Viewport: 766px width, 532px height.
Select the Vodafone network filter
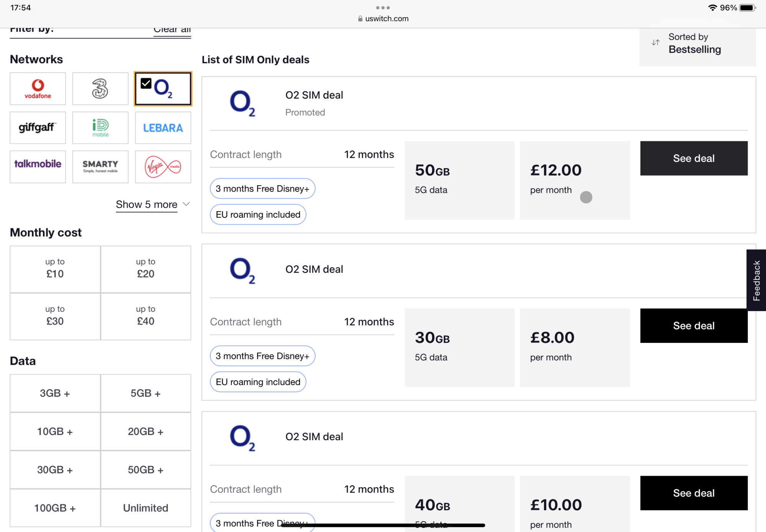click(x=38, y=89)
